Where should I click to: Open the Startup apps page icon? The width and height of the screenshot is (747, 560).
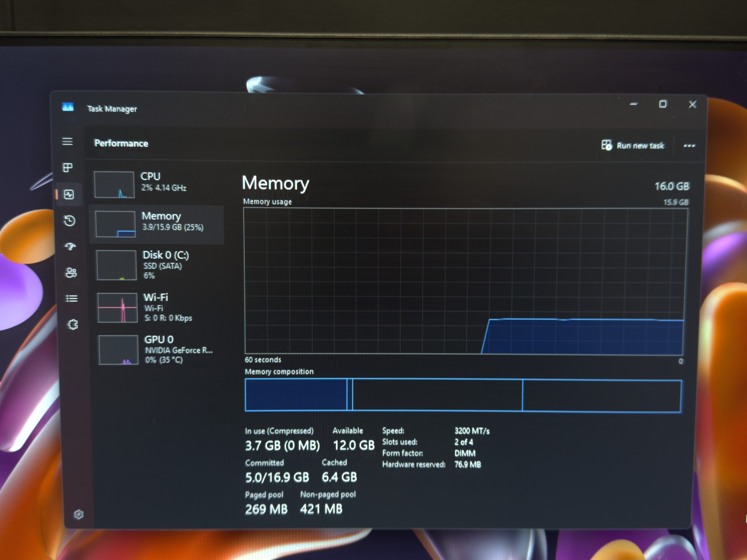(x=70, y=246)
